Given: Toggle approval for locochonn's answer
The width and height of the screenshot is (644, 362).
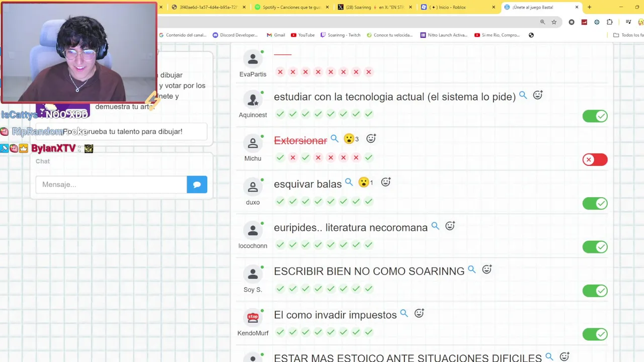Looking at the screenshot, I should [595, 247].
